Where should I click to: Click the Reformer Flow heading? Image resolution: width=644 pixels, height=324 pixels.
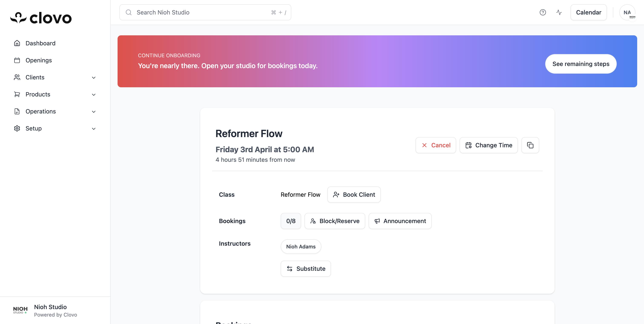pyautogui.click(x=249, y=134)
